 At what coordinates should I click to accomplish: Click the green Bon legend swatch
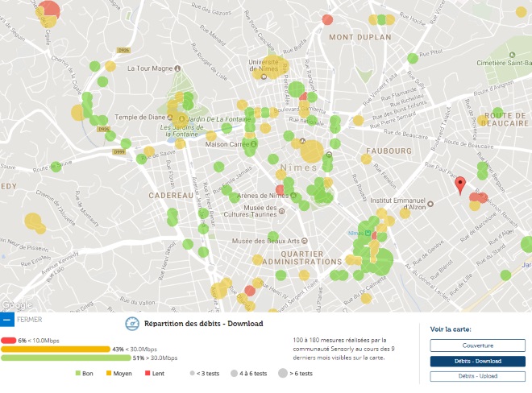[x=78, y=374]
